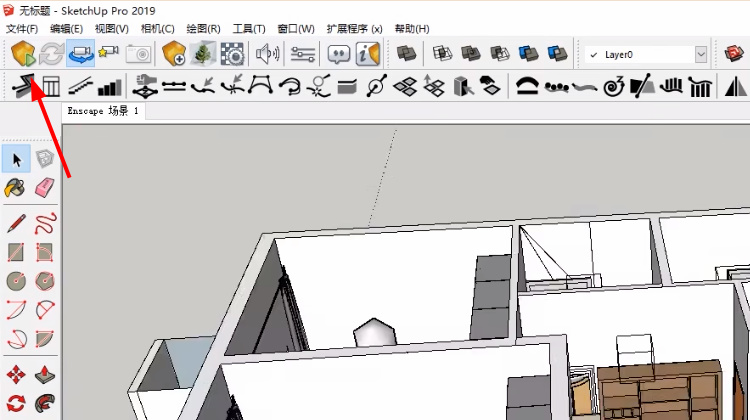Viewport: 750px width, 420px height.
Task: Open the 文件(F) menu
Action: click(22, 29)
